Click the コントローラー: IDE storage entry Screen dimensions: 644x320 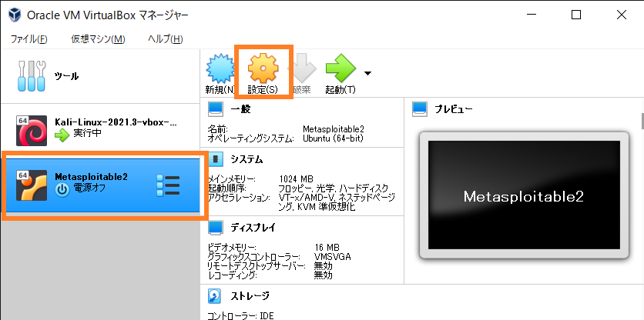(240, 316)
